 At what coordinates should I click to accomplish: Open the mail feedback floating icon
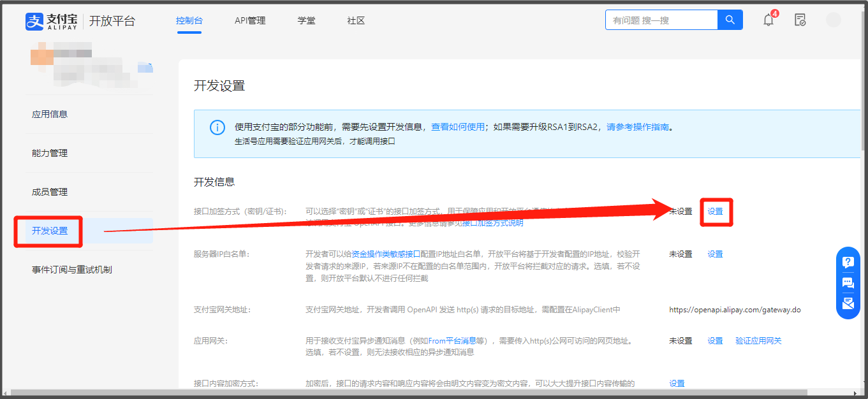click(x=848, y=303)
